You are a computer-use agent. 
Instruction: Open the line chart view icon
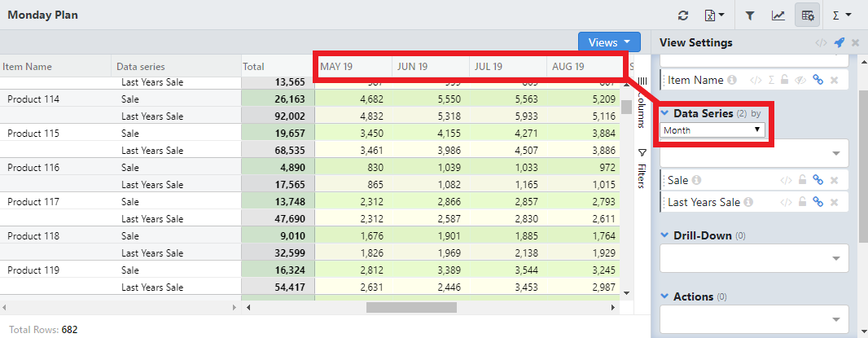pos(778,15)
